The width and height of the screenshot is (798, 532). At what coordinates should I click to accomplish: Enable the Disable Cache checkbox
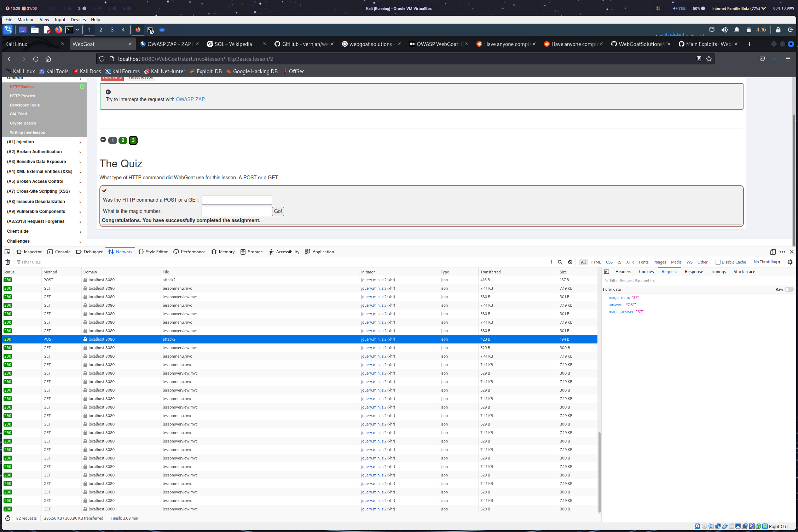pyautogui.click(x=718, y=262)
